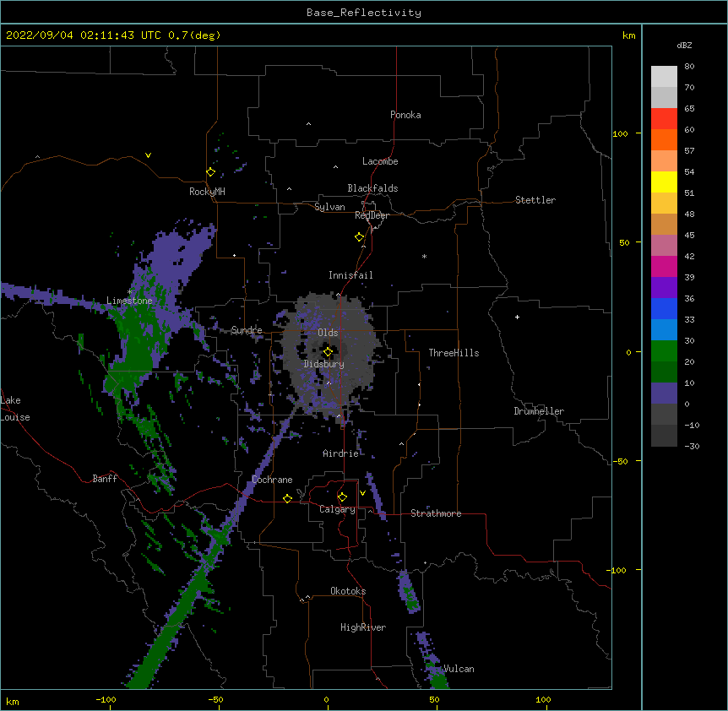Click the Calgary city label
This screenshot has height=711, width=728.
tap(337, 509)
